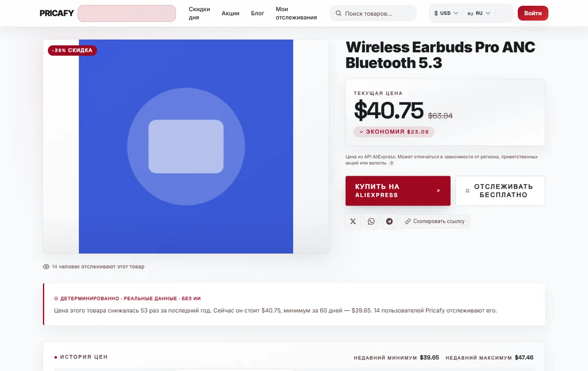588x371 pixels.
Task: Open the Блог navigation link
Action: tap(258, 13)
